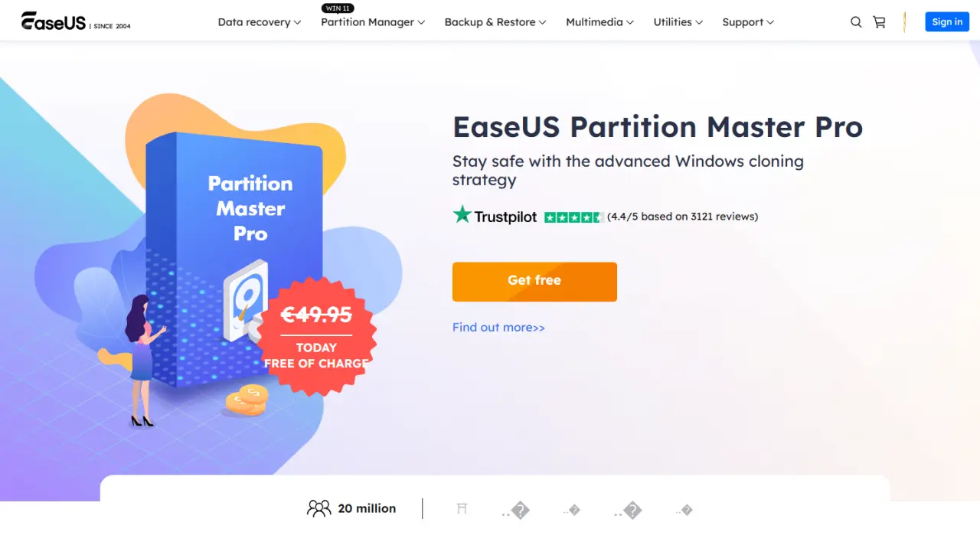Expand the Partition Manager dropdown
This screenshot has width=980, height=558.
click(x=373, y=22)
